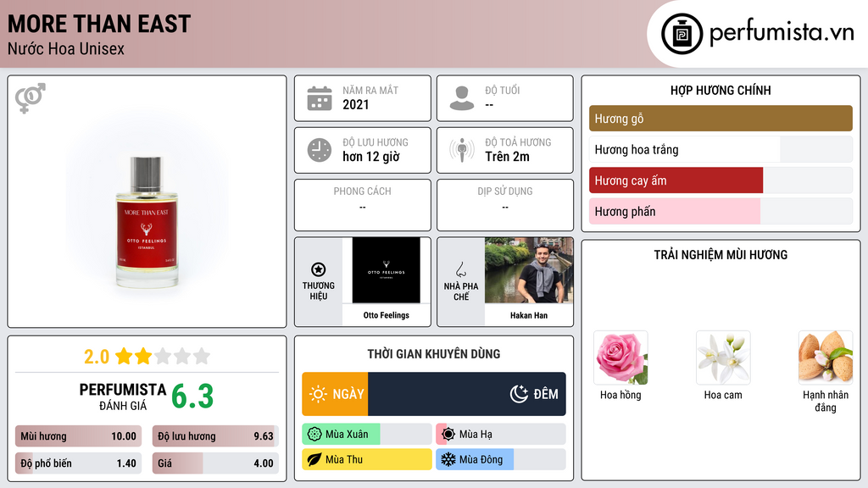
Task: Click the unisex gender symbol icon
Action: tap(31, 98)
